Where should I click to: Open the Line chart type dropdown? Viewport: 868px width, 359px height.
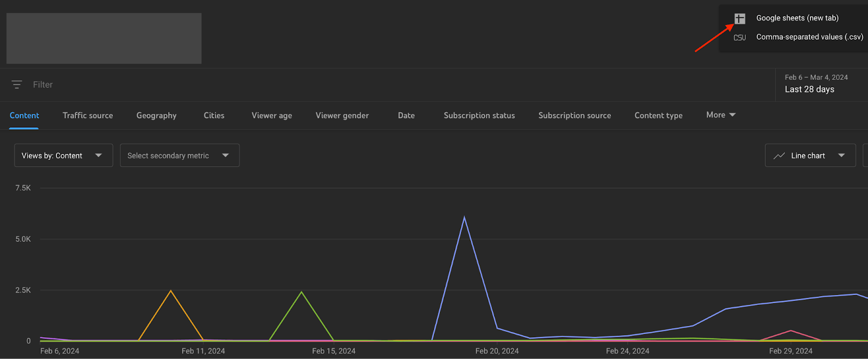click(x=810, y=156)
